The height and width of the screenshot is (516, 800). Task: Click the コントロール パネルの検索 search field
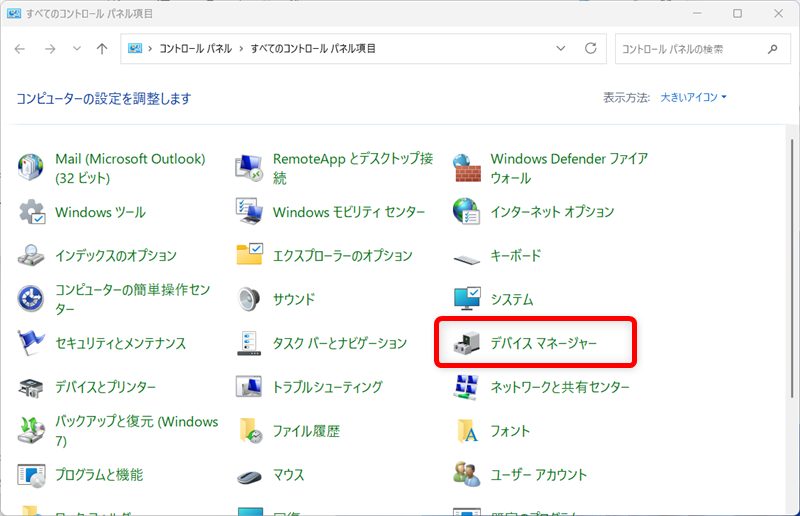pyautogui.click(x=703, y=49)
